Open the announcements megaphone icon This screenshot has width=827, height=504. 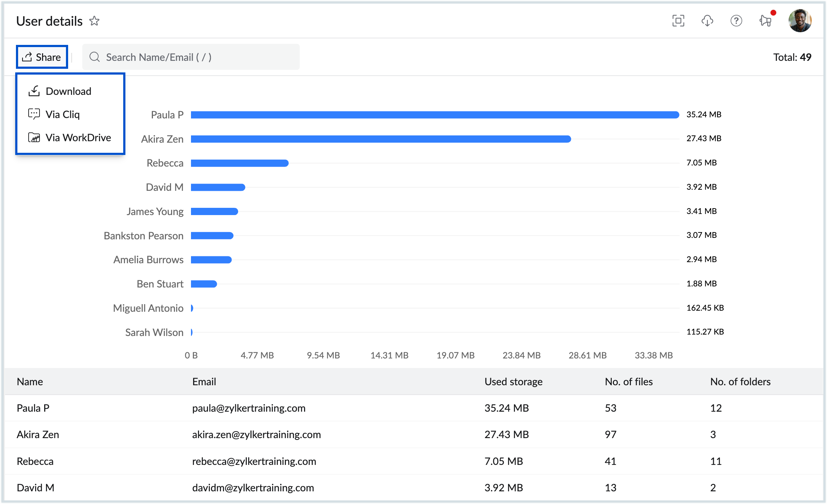pyautogui.click(x=765, y=21)
